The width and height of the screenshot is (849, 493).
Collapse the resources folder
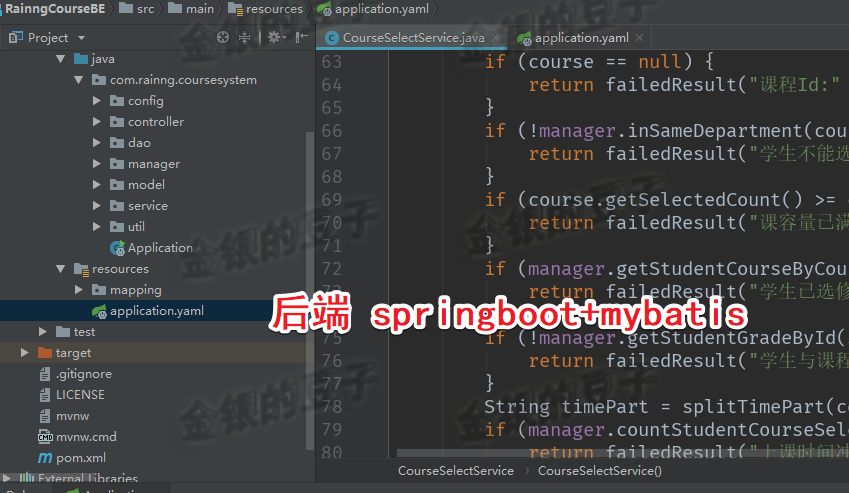click(x=61, y=268)
